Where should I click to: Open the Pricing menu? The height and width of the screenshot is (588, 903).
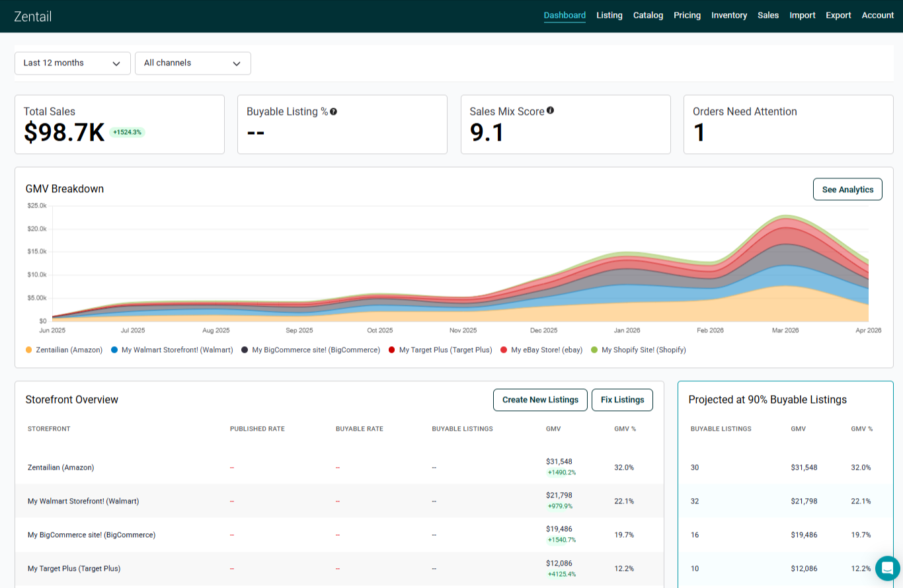pos(687,15)
